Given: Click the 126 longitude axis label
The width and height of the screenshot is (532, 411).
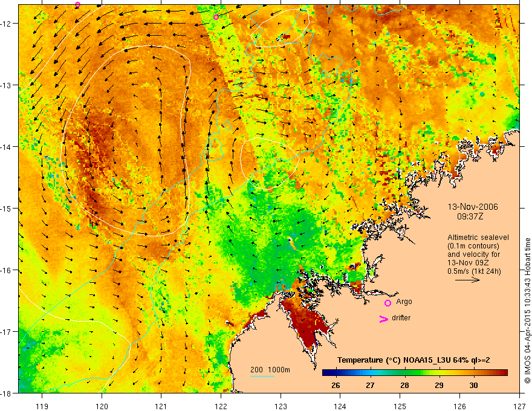Looking at the screenshot, I should pos(459,406).
